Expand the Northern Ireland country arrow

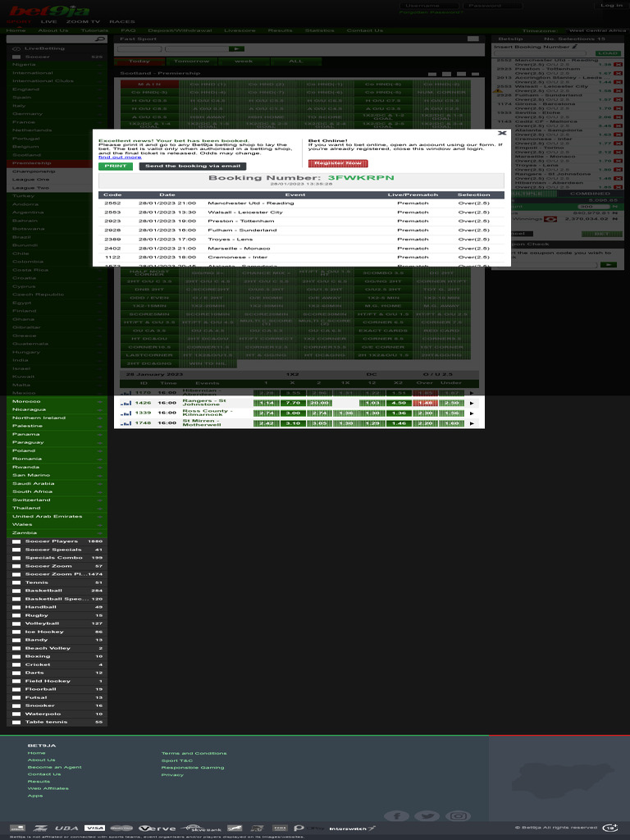click(x=99, y=418)
